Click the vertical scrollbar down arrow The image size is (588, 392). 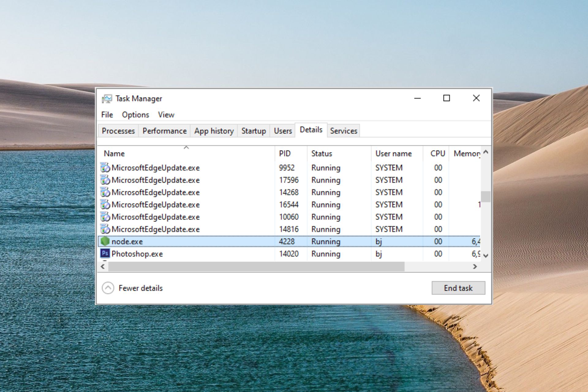(486, 255)
